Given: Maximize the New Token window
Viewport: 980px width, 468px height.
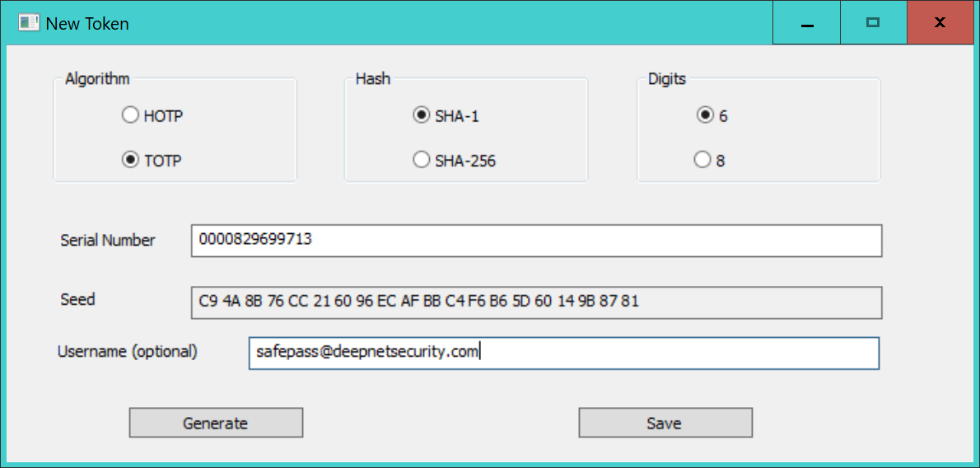Looking at the screenshot, I should coord(874,23).
